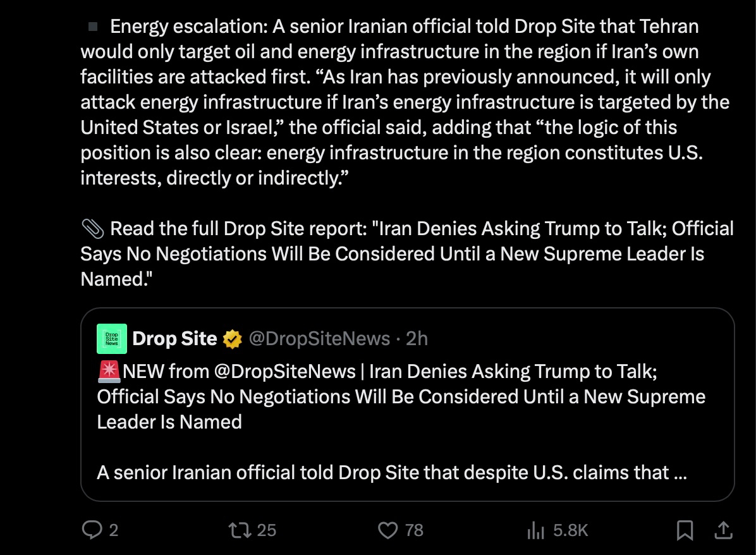Click the gold verified badge
Viewport: 756px width, 555px height.
coord(233,339)
